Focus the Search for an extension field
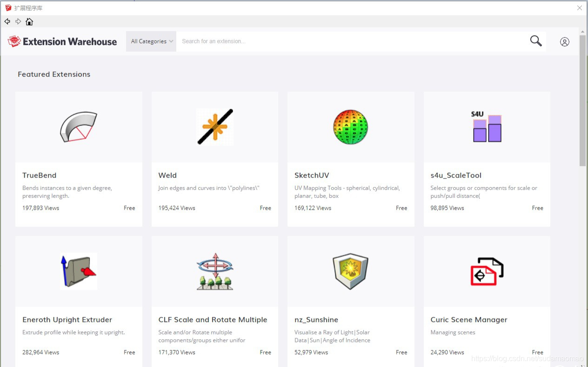This screenshot has height=367, width=588. tap(352, 41)
